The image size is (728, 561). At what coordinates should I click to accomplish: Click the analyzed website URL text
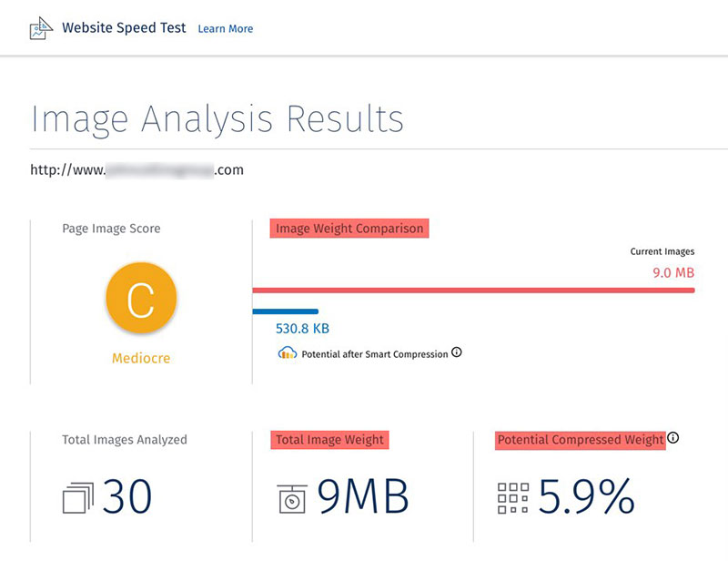[x=137, y=170]
